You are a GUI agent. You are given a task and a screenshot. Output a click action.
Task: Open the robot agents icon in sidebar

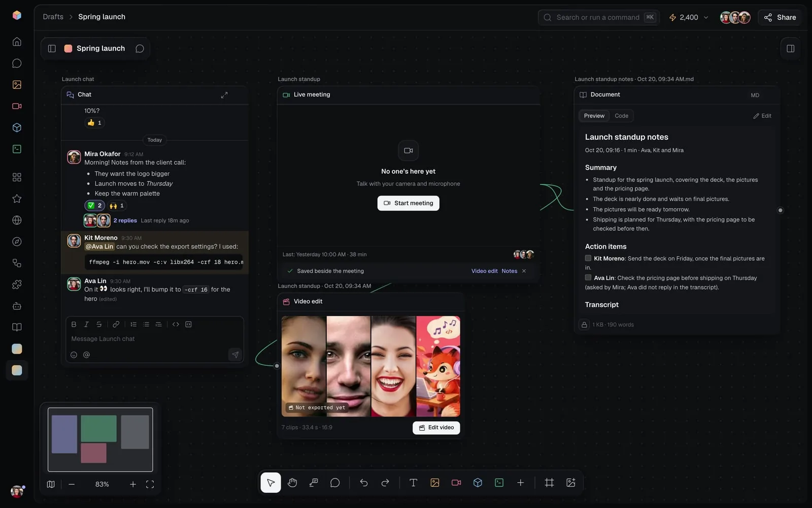pyautogui.click(x=17, y=306)
